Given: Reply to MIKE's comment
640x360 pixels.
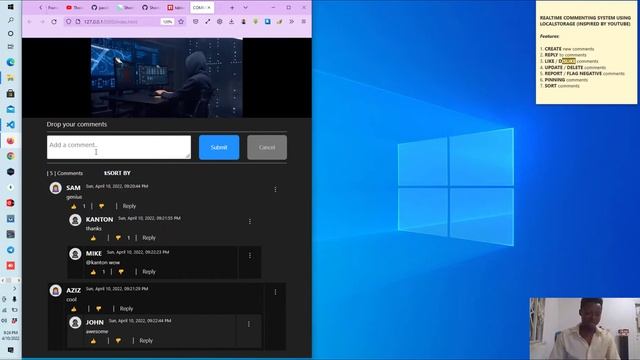Looking at the screenshot, I should [x=149, y=271].
